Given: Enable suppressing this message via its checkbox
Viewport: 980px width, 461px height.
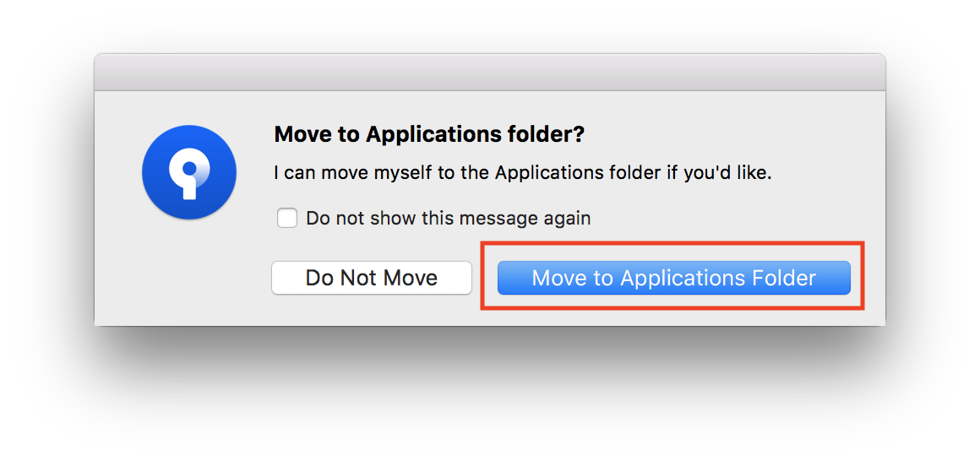Looking at the screenshot, I should tap(287, 218).
